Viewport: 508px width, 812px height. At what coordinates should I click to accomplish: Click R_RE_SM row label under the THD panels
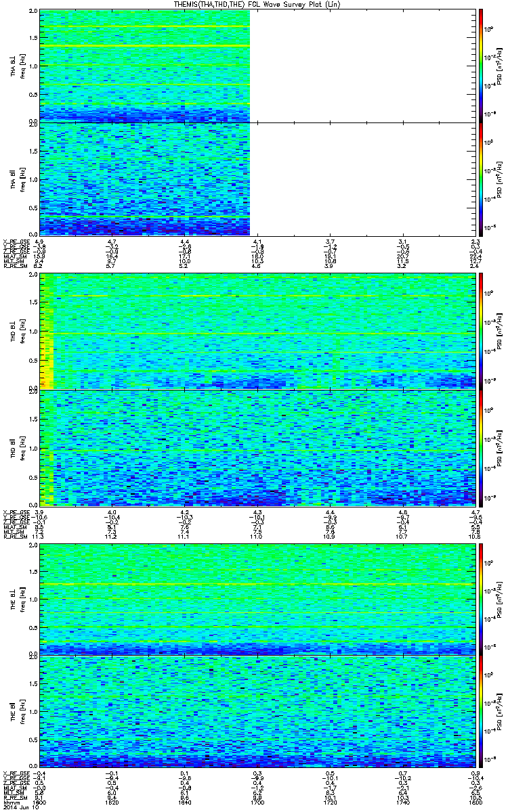tap(15, 537)
